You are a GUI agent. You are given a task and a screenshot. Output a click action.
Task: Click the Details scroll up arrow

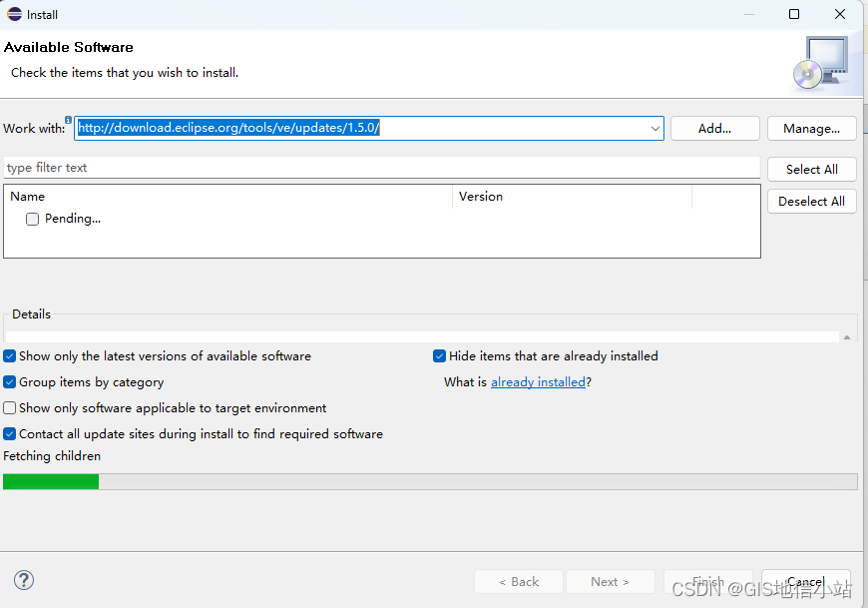[x=847, y=337]
